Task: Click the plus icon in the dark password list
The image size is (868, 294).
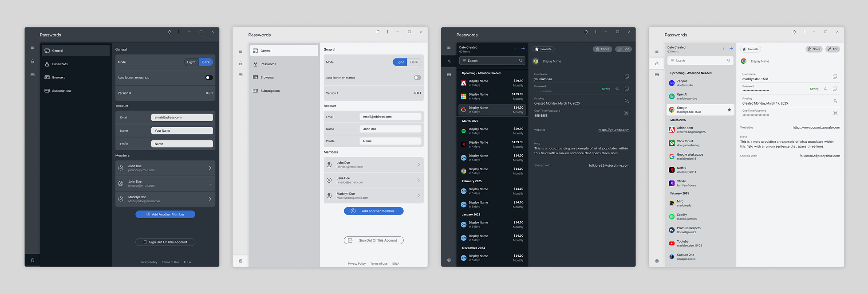Action: 523,49
